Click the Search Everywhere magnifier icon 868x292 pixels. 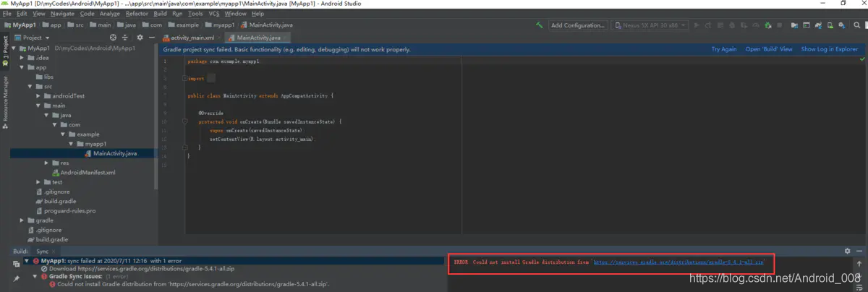pyautogui.click(x=857, y=25)
